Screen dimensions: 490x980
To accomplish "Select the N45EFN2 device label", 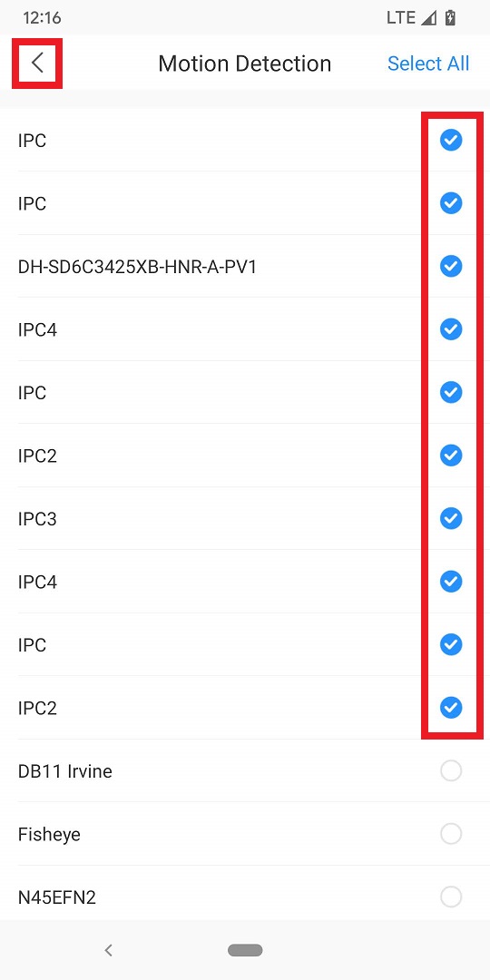I will 57,897.
